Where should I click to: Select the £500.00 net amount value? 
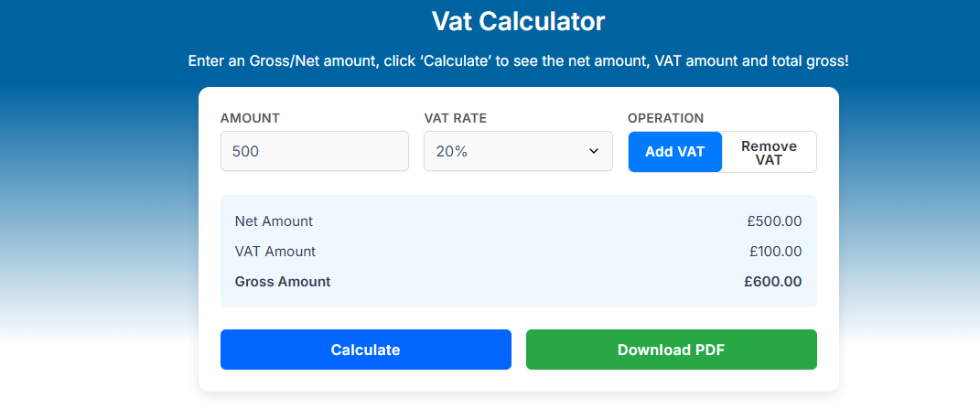(774, 221)
